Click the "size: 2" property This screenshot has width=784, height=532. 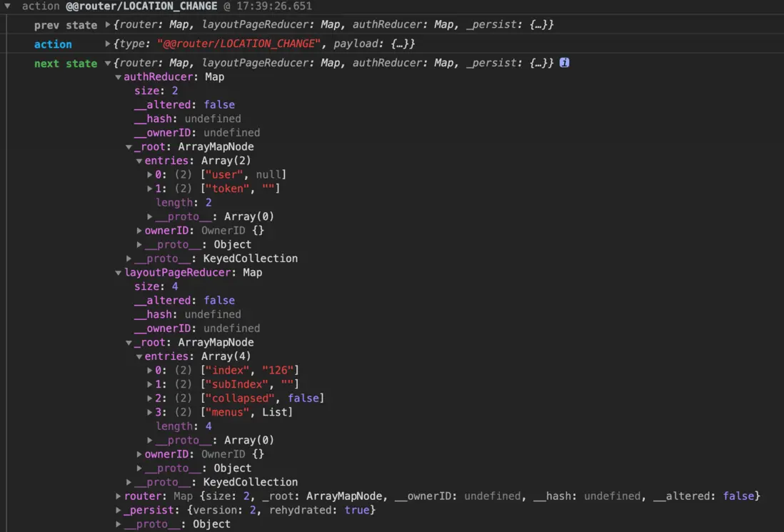[x=156, y=91]
